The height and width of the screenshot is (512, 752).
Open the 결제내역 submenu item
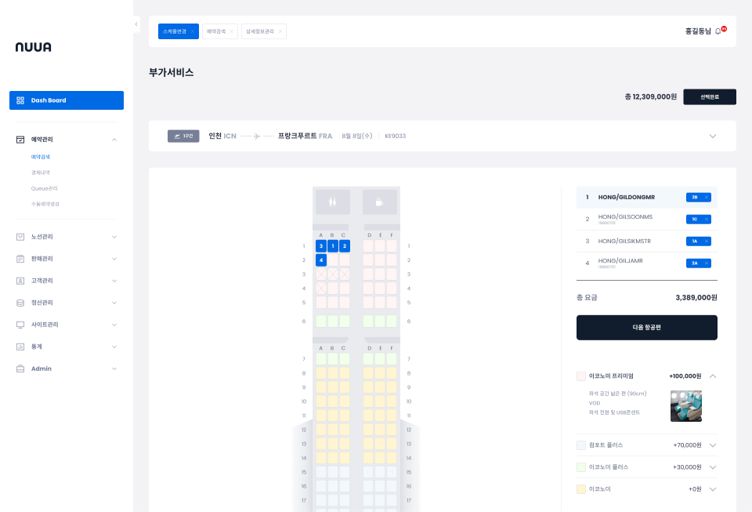point(40,172)
